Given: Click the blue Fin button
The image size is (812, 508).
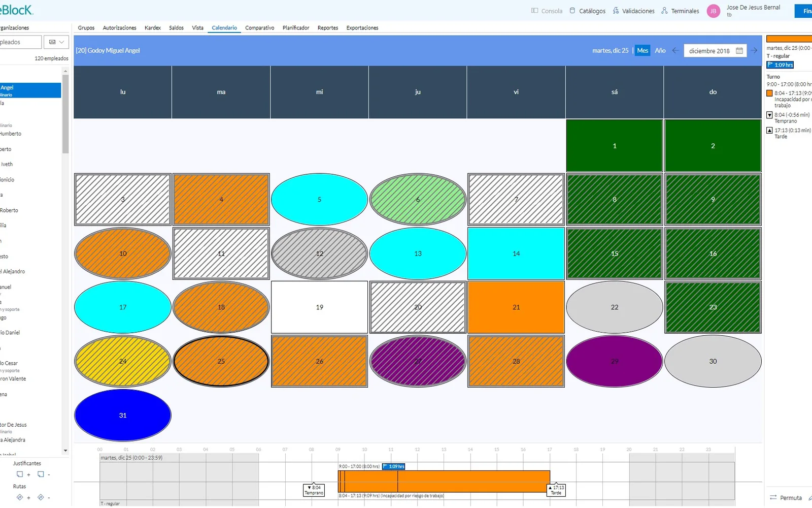Looking at the screenshot, I should pos(803,11).
